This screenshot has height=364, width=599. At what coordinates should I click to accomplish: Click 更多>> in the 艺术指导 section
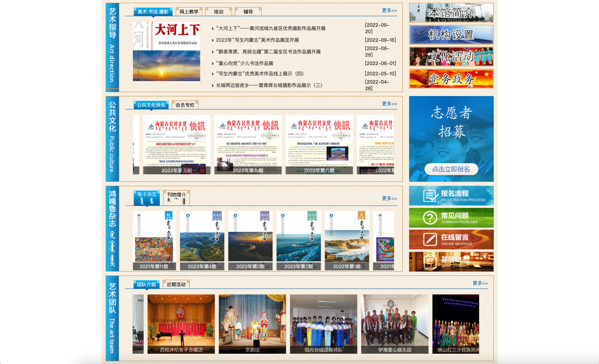pyautogui.click(x=389, y=10)
